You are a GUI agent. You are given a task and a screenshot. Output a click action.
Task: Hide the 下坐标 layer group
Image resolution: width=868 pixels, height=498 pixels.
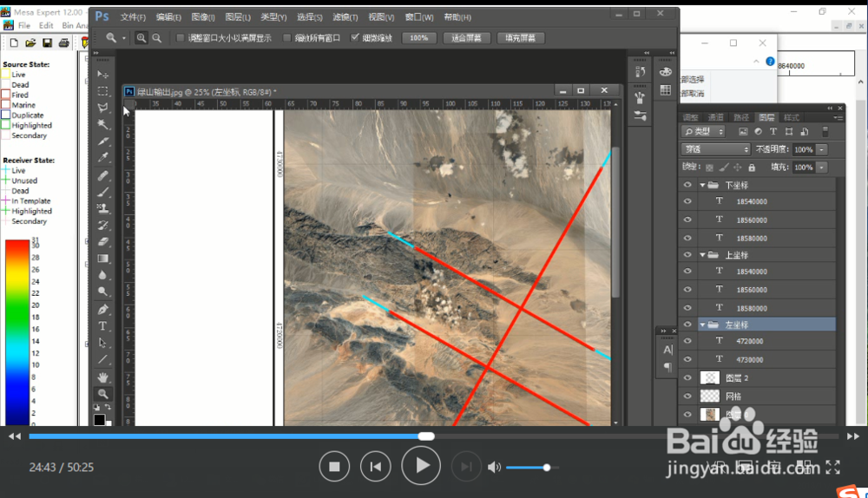[x=687, y=185]
